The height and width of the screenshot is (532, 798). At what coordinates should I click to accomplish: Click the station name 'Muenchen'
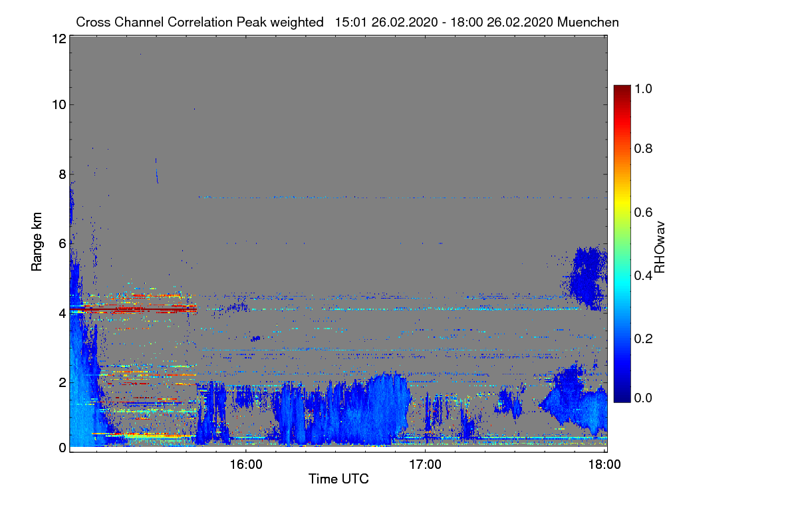[589, 22]
